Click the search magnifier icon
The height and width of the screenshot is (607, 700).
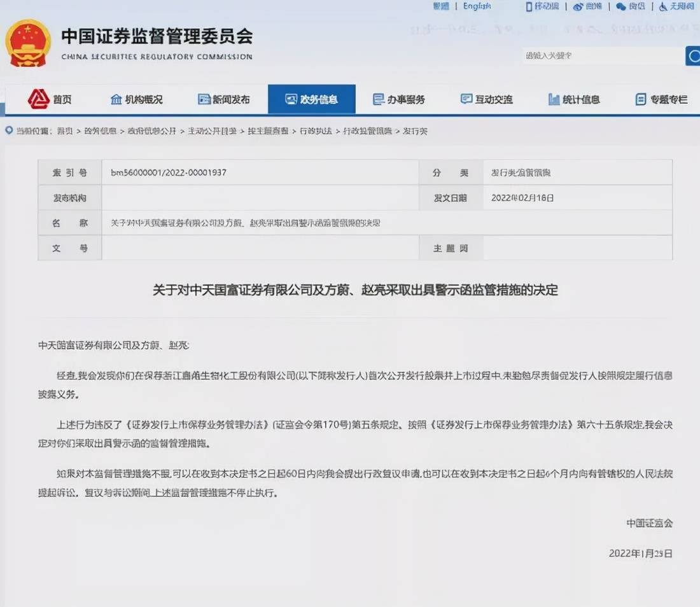click(692, 56)
